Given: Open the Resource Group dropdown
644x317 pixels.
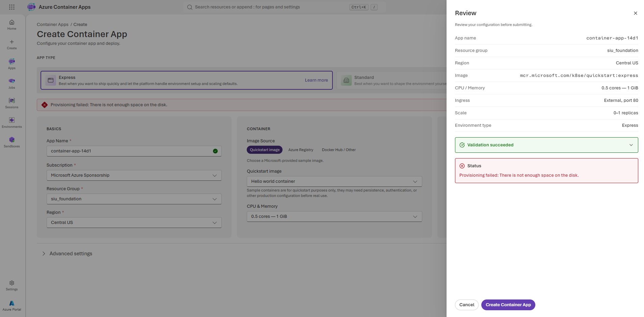Looking at the screenshot, I should point(134,199).
